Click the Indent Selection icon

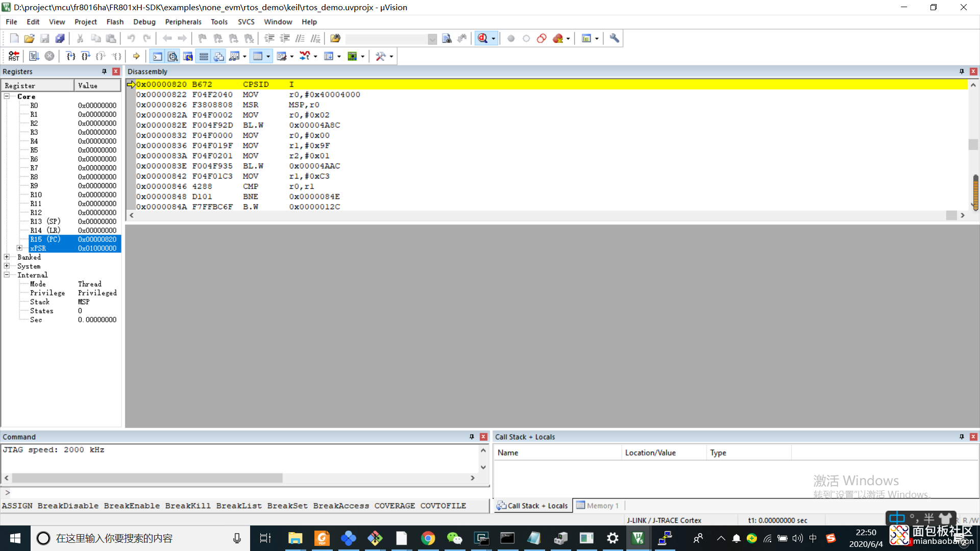(269, 38)
